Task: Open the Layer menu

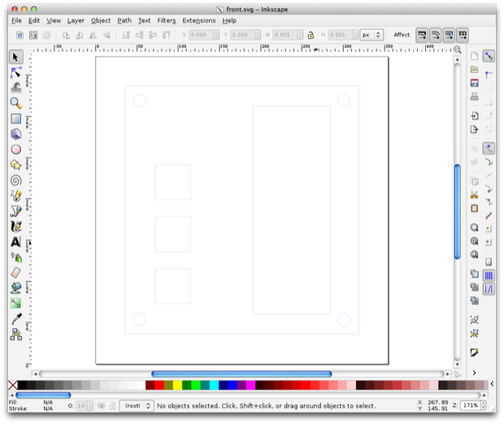Action: pos(76,20)
